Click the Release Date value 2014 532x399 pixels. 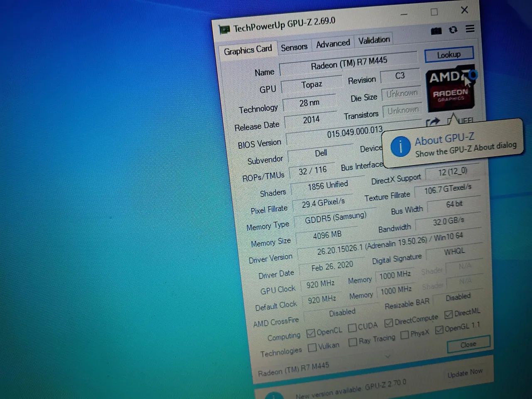(311, 120)
